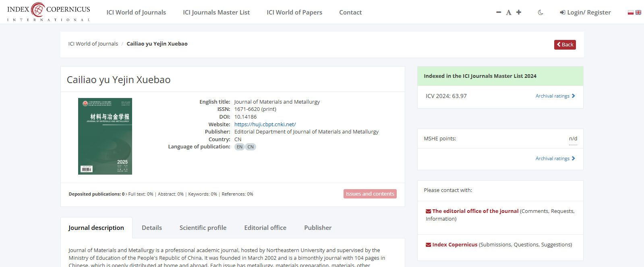Expand Archival ratings under MSHE points
The width and height of the screenshot is (644, 267).
555,159
